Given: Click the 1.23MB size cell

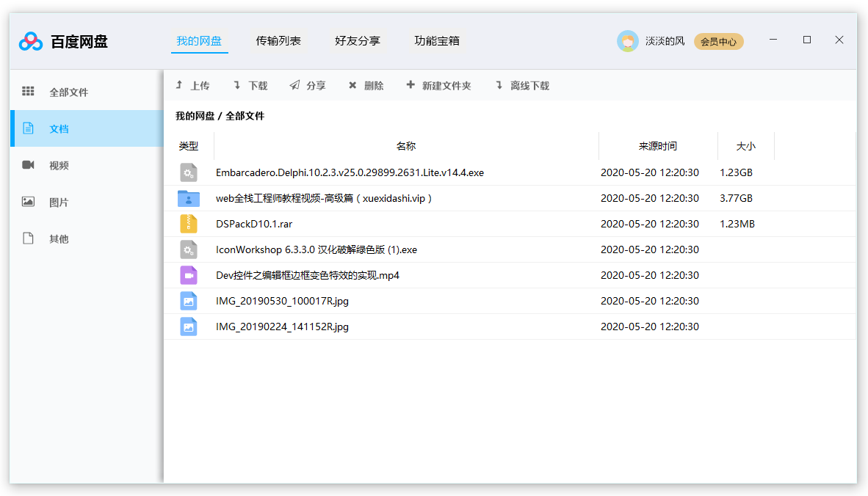Looking at the screenshot, I should tap(737, 224).
